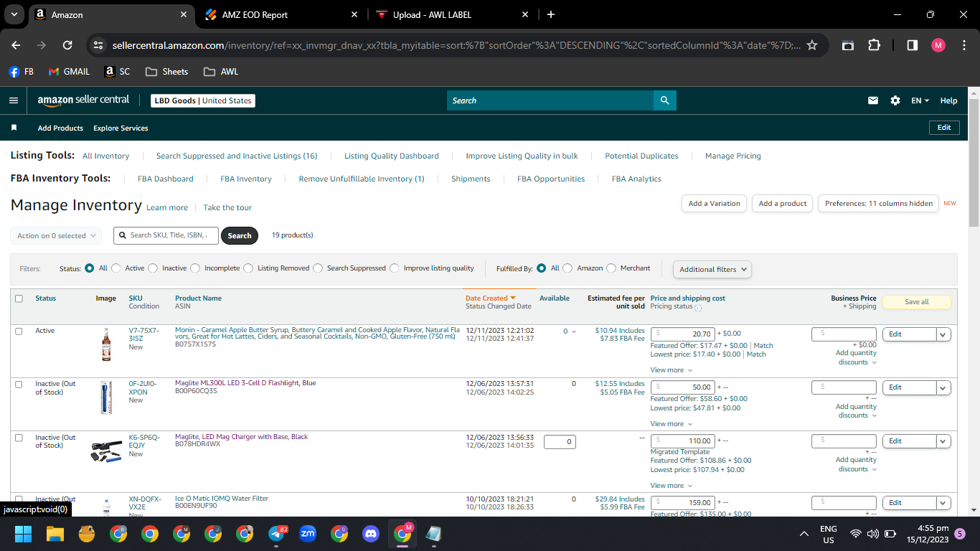The height and width of the screenshot is (551, 980).
Task: Open the SC bookmark
Action: point(118,72)
